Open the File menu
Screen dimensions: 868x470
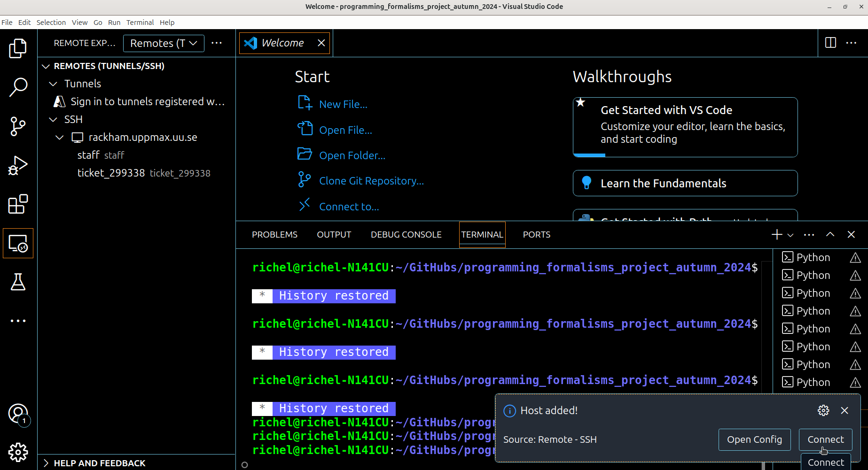(7, 22)
